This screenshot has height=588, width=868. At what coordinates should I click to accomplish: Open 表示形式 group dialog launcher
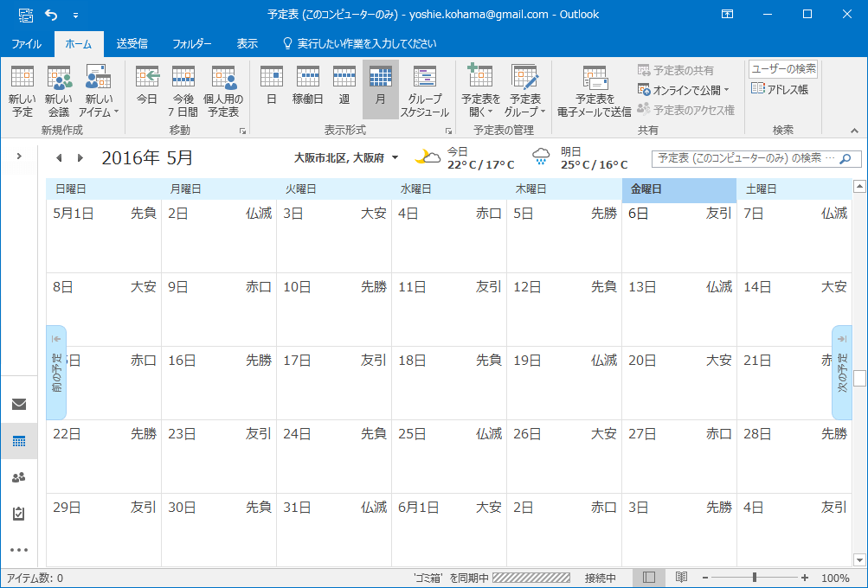point(448,131)
